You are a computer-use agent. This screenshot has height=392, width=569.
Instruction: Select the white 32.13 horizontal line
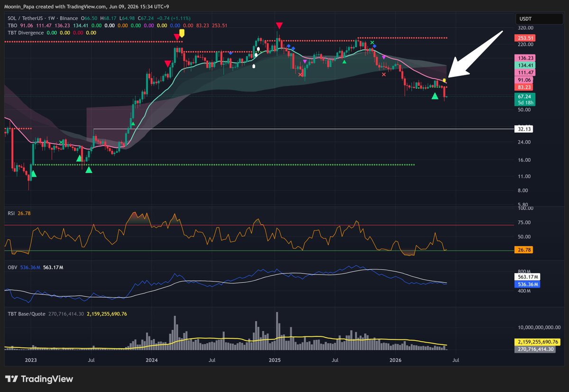point(303,128)
